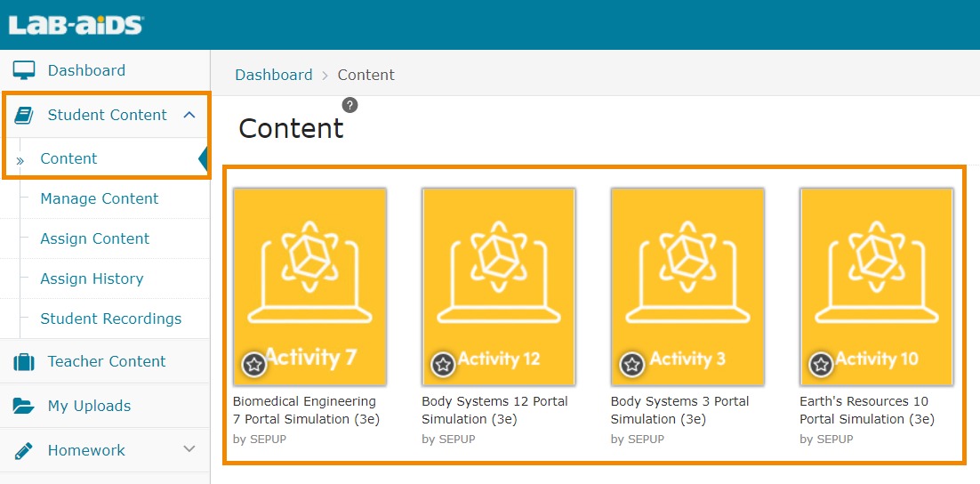Open the Assign History page
Viewport: 980px width, 484px height.
click(92, 278)
